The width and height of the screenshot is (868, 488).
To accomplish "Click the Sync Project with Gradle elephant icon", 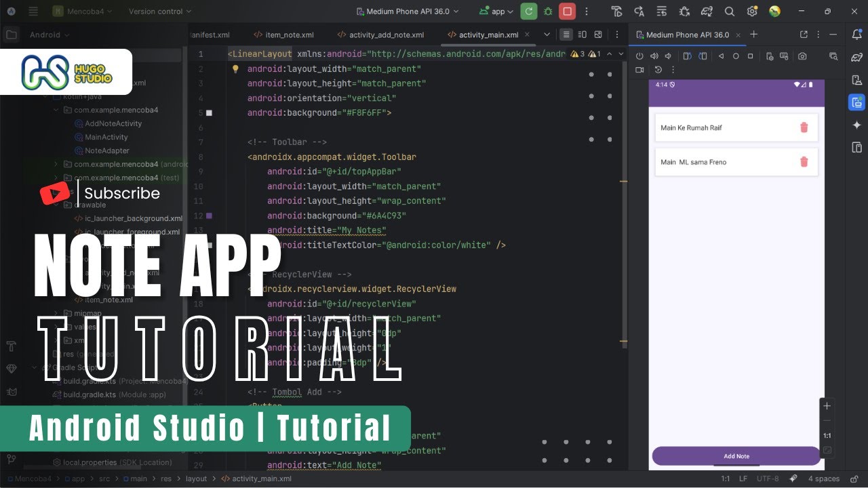I will coord(707,12).
